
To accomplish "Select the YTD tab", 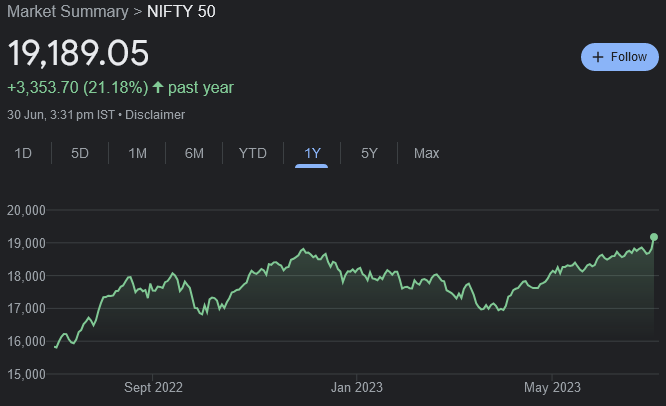I will coord(253,153).
